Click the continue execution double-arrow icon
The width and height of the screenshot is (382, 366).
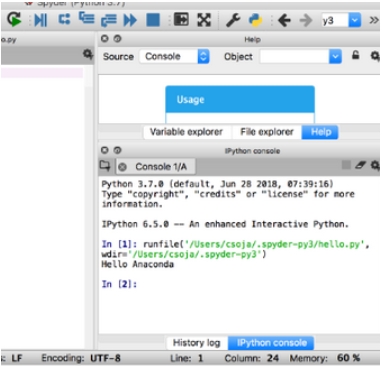(x=130, y=20)
